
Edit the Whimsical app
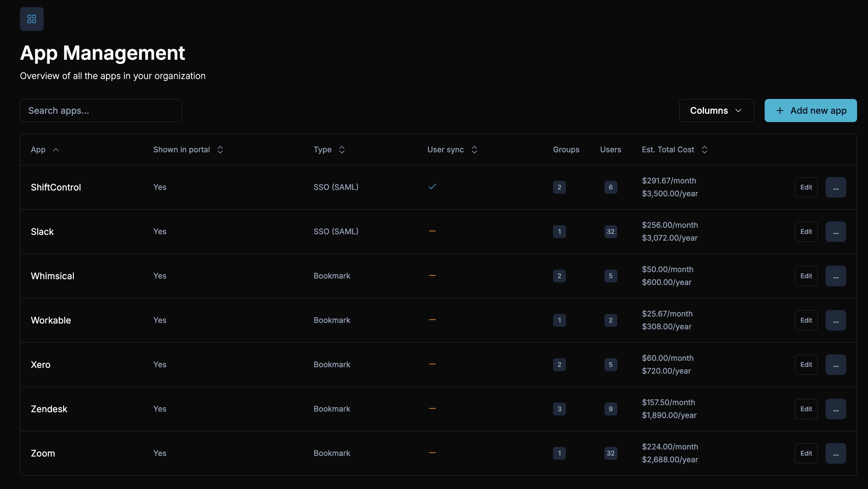[806, 276]
